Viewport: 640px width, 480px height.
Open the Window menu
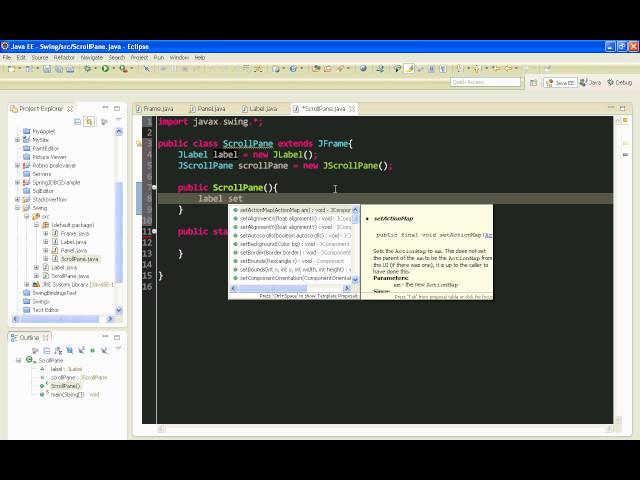179,58
